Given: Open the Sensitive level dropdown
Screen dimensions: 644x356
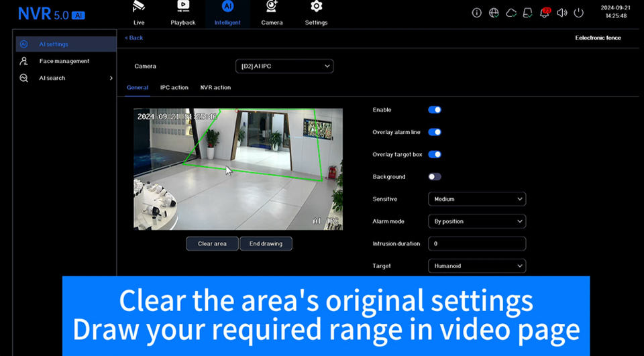Looking at the screenshot, I should pyautogui.click(x=476, y=199).
